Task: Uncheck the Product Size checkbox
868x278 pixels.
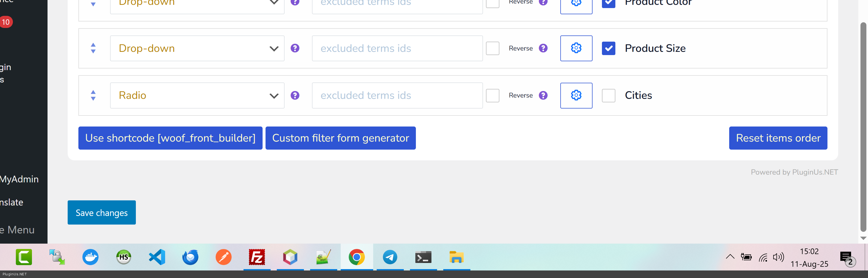Action: click(608, 48)
